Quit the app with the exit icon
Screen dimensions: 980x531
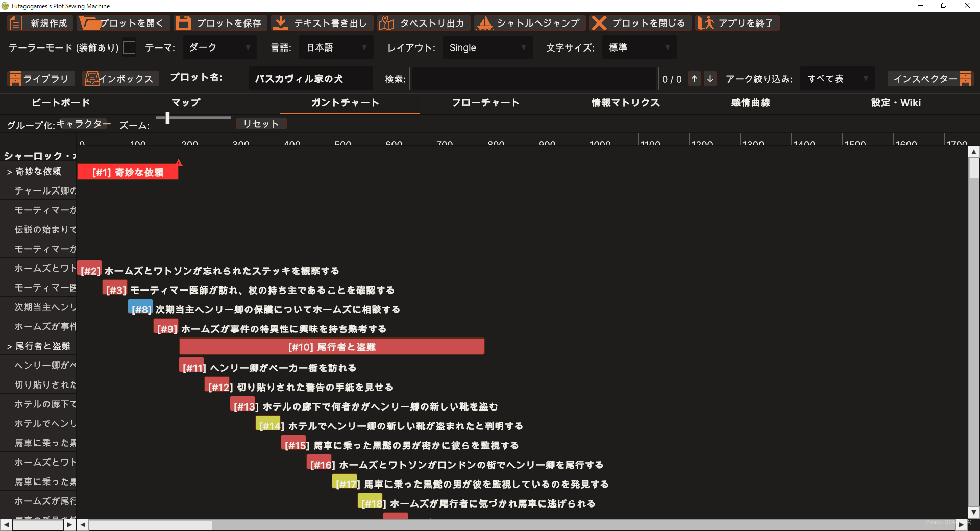[705, 23]
